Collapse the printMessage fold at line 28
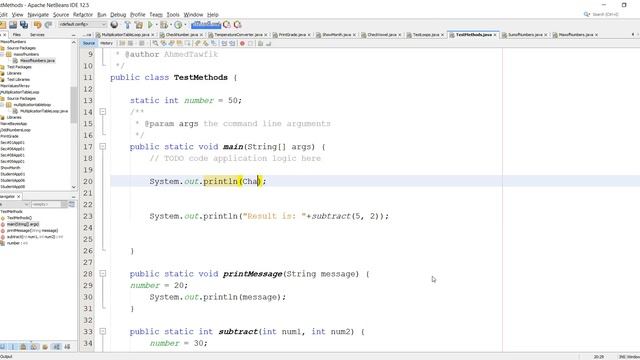640x360 pixels. tap(103, 274)
